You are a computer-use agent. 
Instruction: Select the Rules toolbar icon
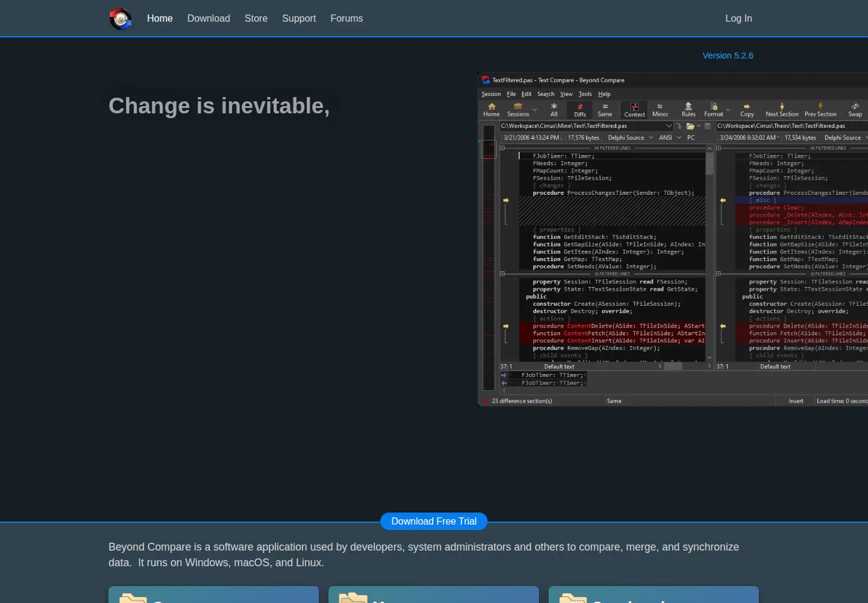tap(688, 110)
